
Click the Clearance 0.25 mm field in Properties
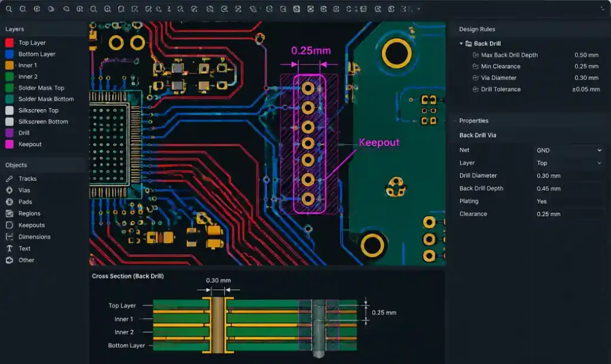569,214
